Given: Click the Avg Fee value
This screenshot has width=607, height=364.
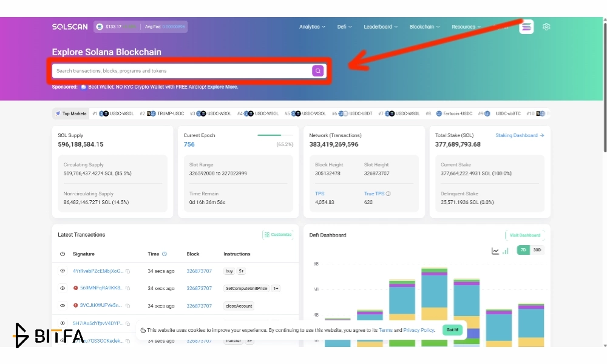Looking at the screenshot, I should (174, 27).
